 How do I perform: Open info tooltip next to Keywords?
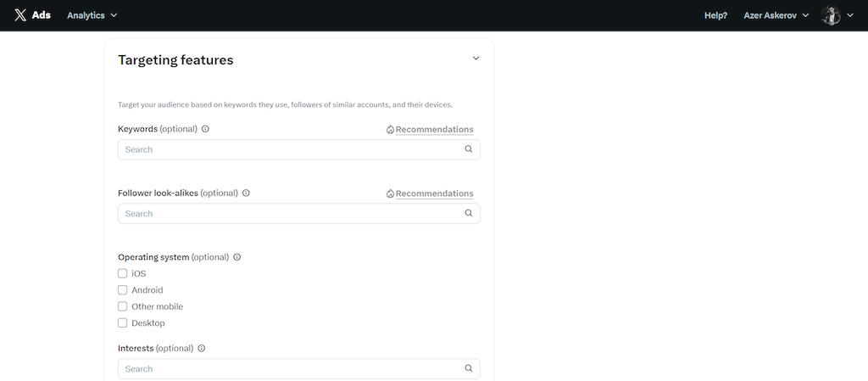coord(205,129)
